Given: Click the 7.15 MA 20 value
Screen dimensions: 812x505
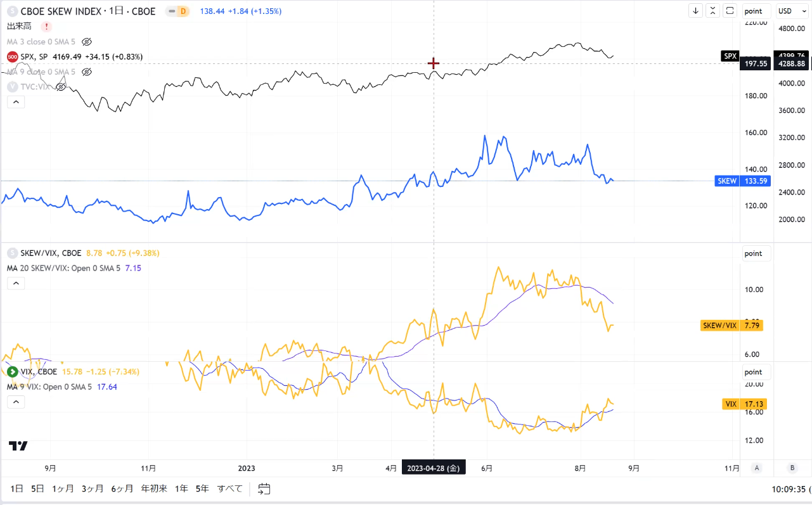Looking at the screenshot, I should point(133,268).
